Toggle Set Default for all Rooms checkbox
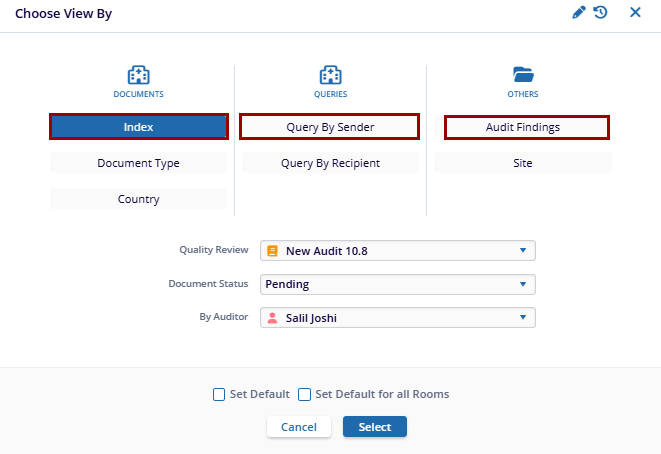Viewport: 661px width, 454px height. 305,395
